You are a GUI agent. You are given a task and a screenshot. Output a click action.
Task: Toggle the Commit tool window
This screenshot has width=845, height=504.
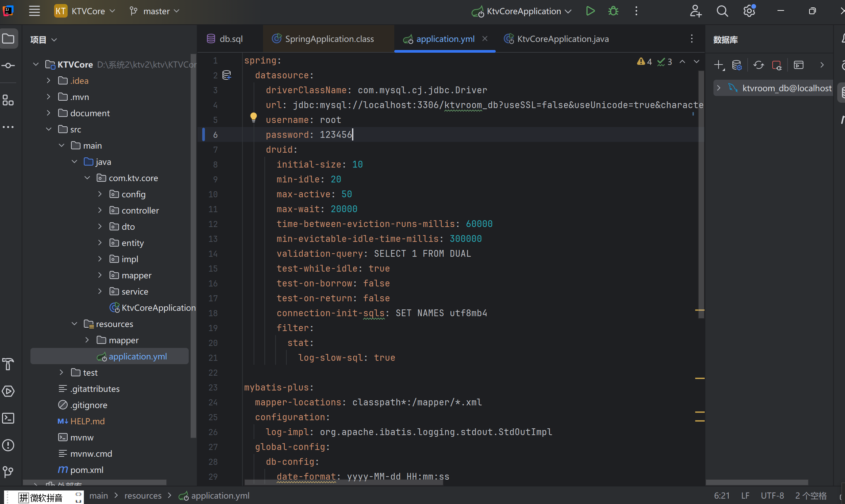[x=8, y=66]
